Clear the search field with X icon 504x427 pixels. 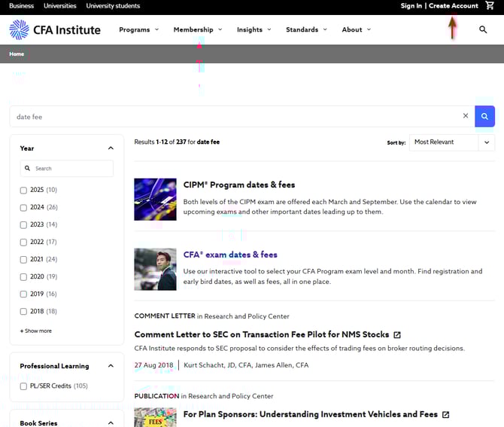click(x=466, y=116)
